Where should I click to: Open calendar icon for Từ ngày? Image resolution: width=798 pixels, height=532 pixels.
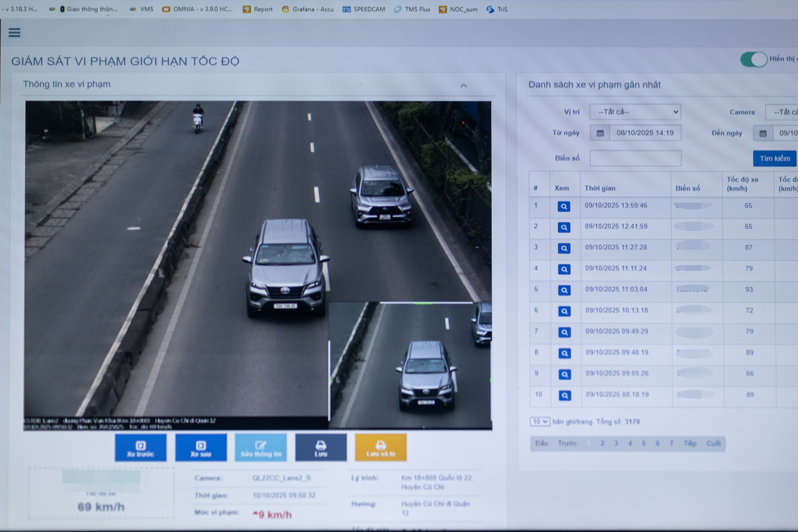pos(600,133)
